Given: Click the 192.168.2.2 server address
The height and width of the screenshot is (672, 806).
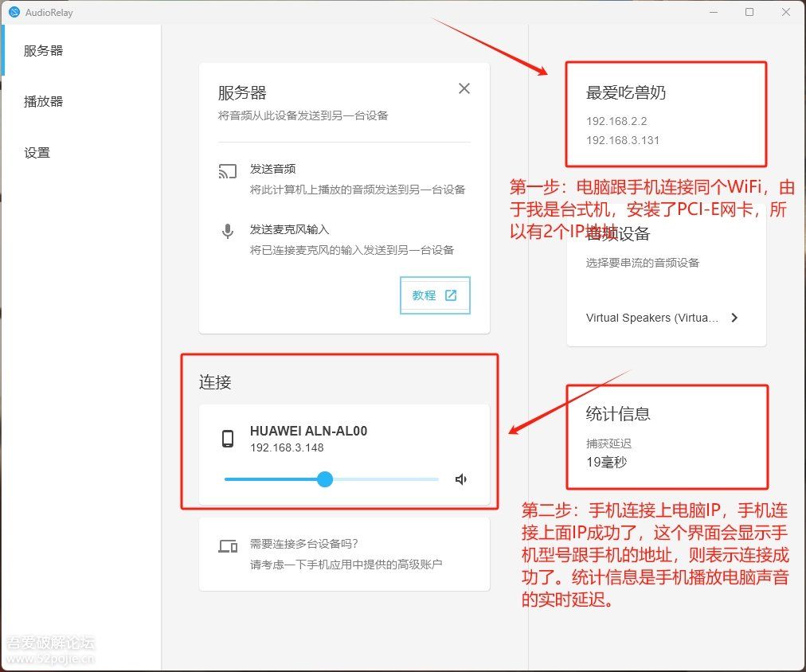Looking at the screenshot, I should tap(616, 121).
